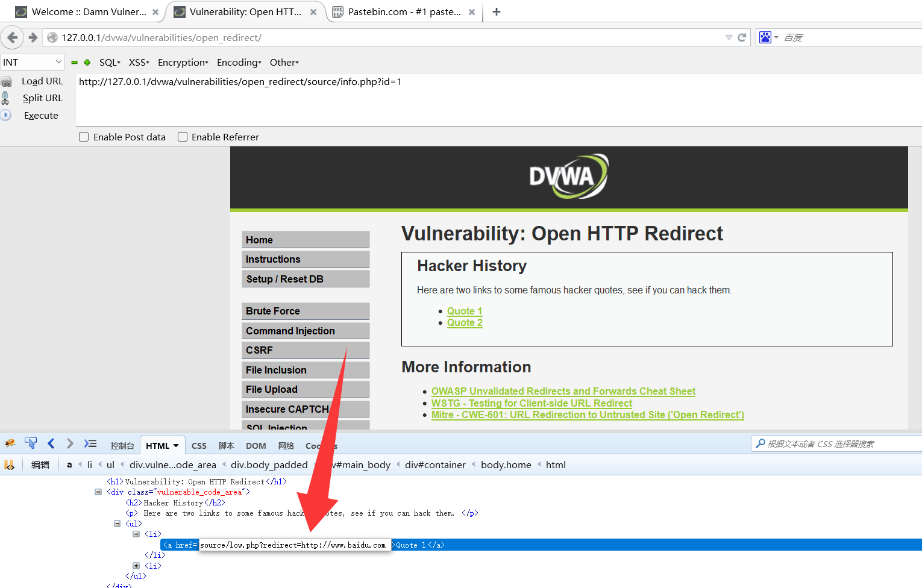This screenshot has width=922, height=588.
Task: Click the HackBar green minus icon
Action: [75, 63]
